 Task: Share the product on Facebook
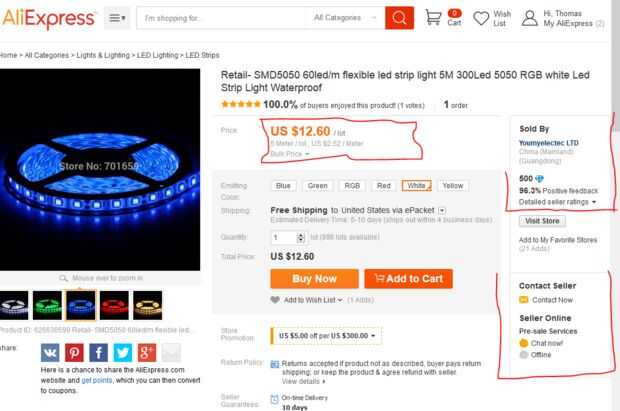coord(98,352)
